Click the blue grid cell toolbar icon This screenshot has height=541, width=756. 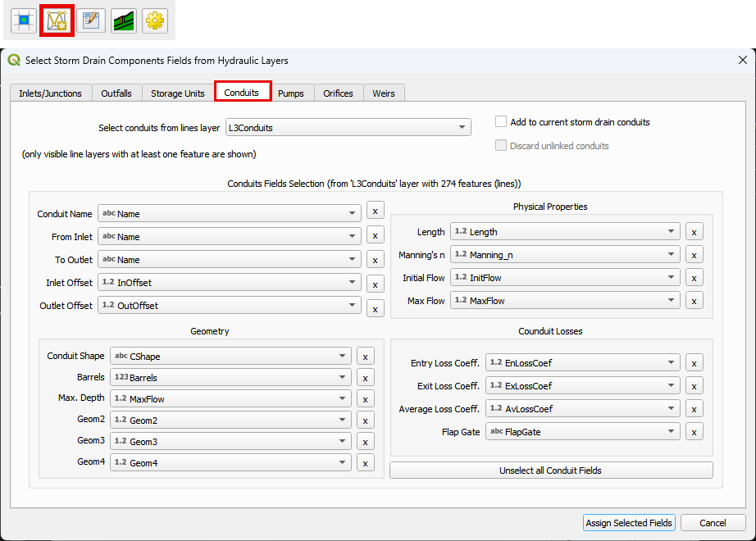coord(25,21)
